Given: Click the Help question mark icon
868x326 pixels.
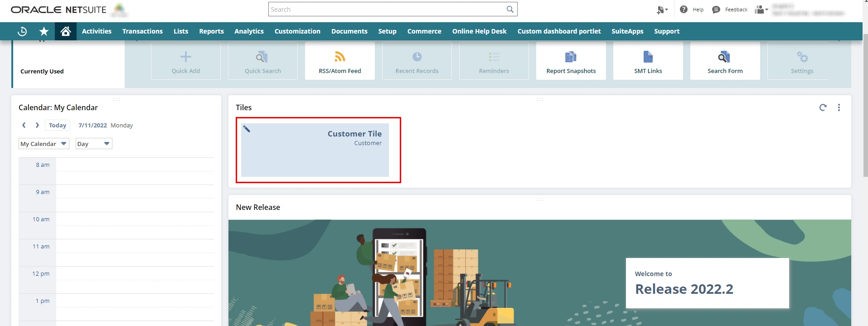Looking at the screenshot, I should point(684,9).
